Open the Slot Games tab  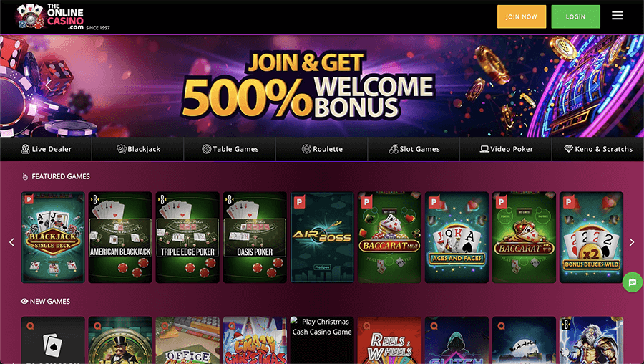(x=414, y=149)
